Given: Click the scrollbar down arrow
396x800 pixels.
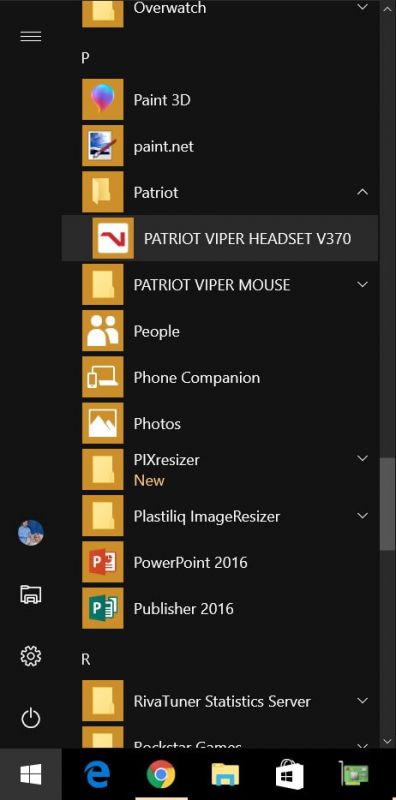Looking at the screenshot, I should point(388,741).
